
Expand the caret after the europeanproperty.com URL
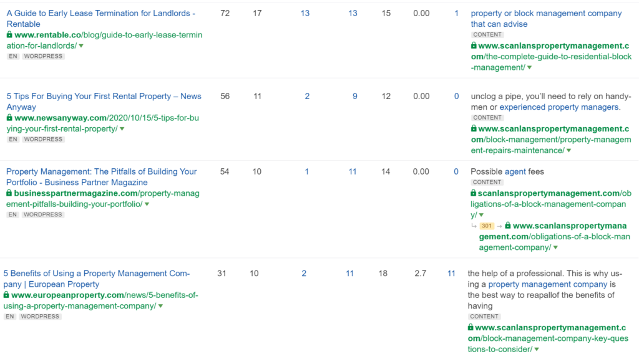point(160,307)
